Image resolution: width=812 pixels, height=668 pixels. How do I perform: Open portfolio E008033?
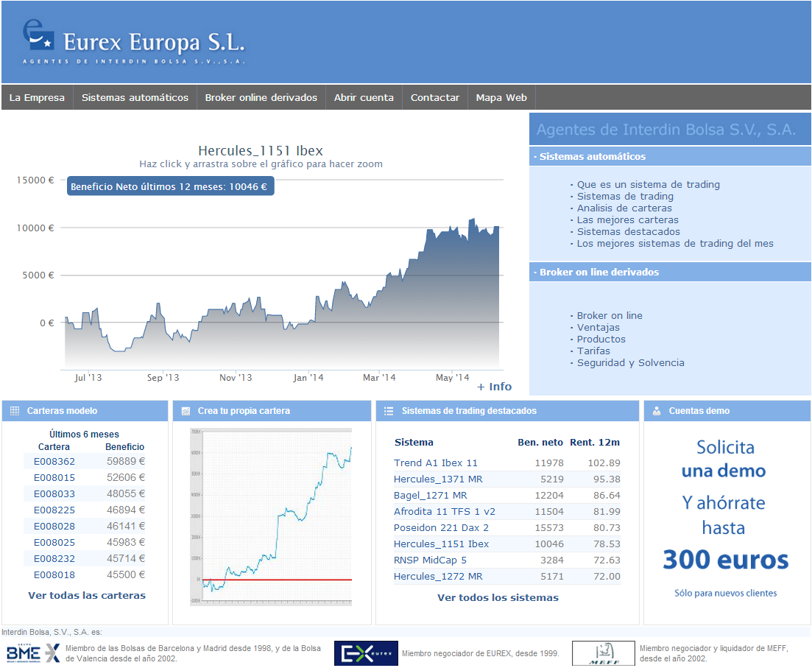(x=54, y=494)
